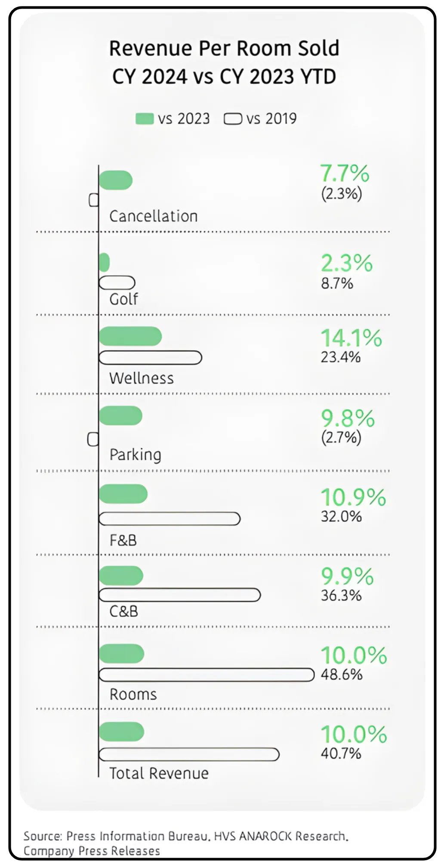Select the outlined Rooms vs 2019 bar
441x868 pixels.
207,675
